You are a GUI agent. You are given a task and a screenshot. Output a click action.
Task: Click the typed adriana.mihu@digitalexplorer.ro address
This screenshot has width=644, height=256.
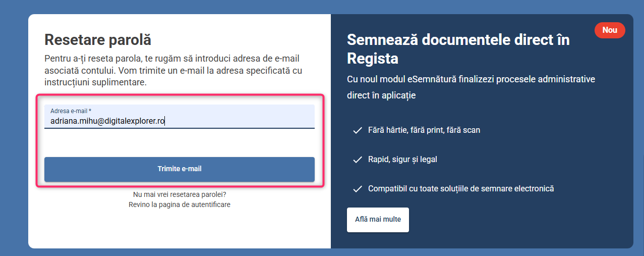(x=108, y=121)
